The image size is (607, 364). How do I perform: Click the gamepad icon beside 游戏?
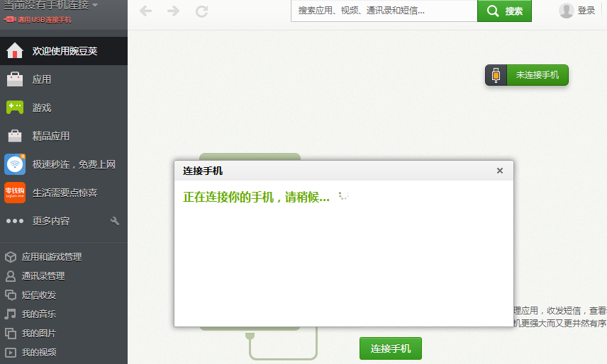pyautogui.click(x=15, y=108)
